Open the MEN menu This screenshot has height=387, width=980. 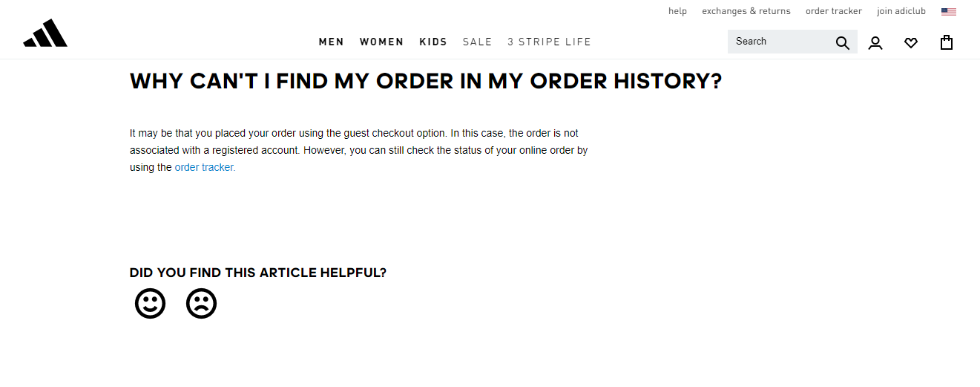[x=332, y=42]
